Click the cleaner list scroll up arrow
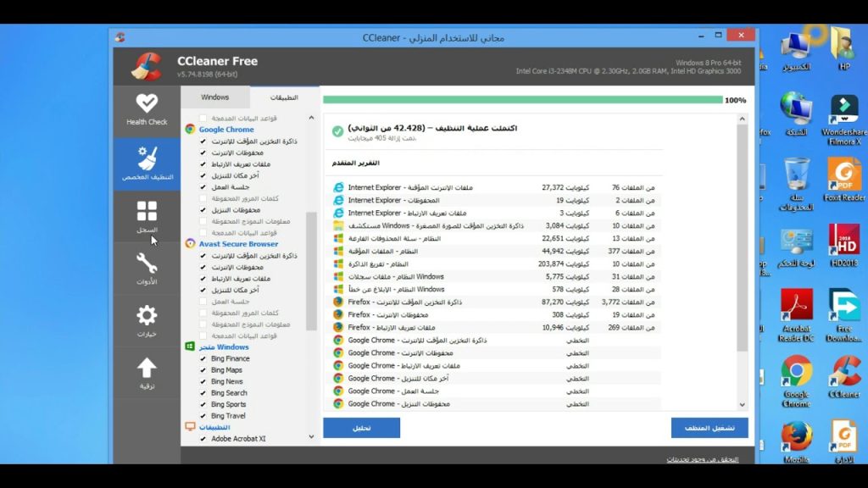 point(311,118)
